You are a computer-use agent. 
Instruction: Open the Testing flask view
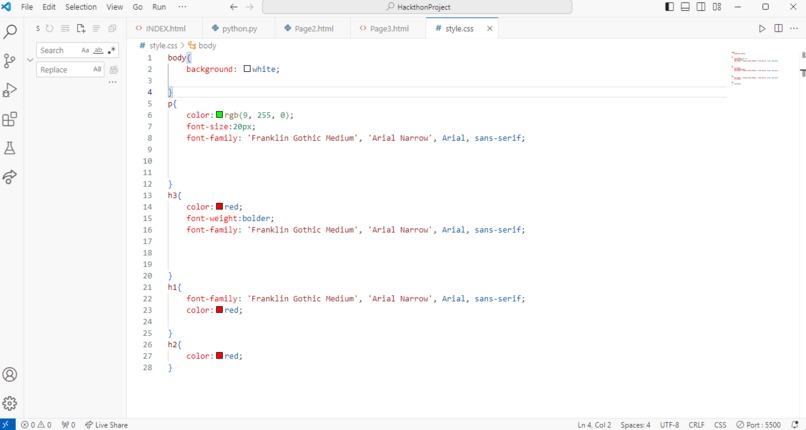pos(9,148)
